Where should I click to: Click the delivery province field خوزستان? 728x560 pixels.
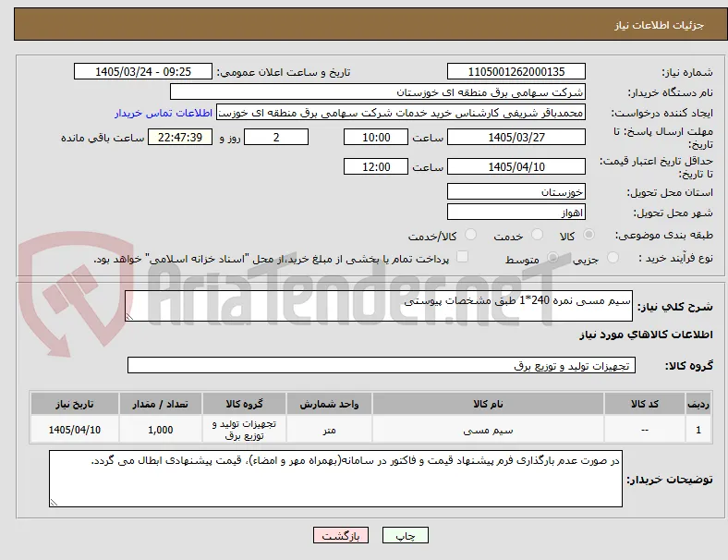point(516,191)
